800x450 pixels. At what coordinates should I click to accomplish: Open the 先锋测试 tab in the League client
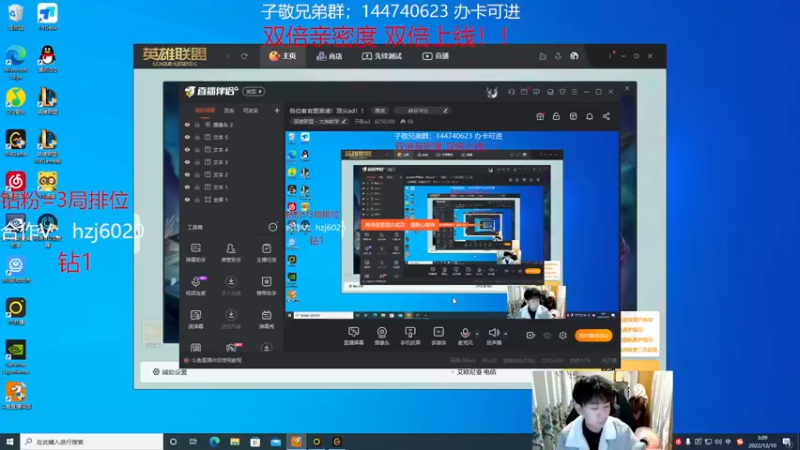(x=382, y=56)
